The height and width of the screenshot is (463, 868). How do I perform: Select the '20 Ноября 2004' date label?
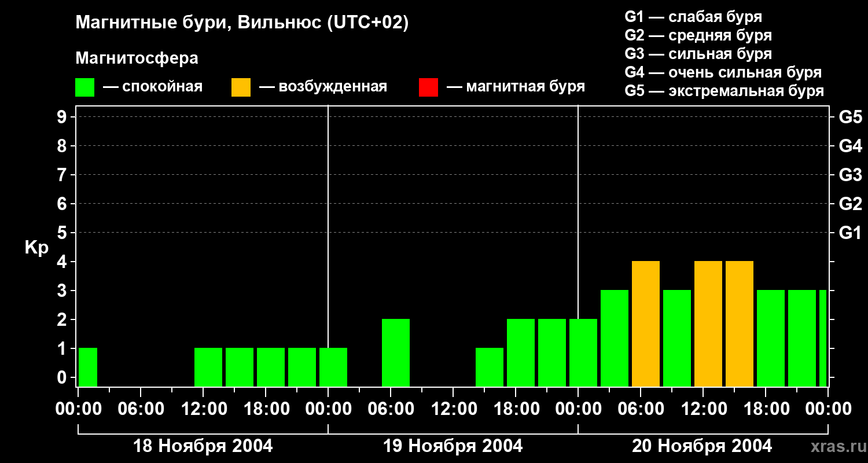click(x=702, y=446)
